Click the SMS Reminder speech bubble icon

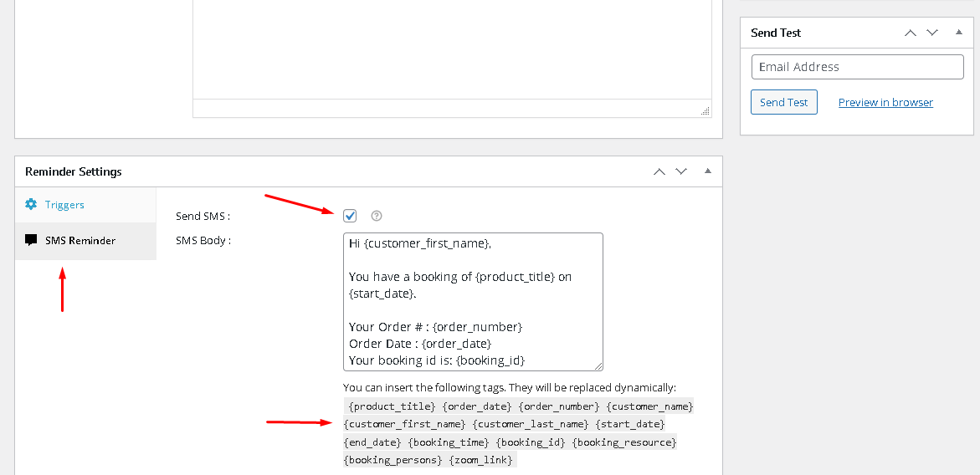(x=31, y=240)
